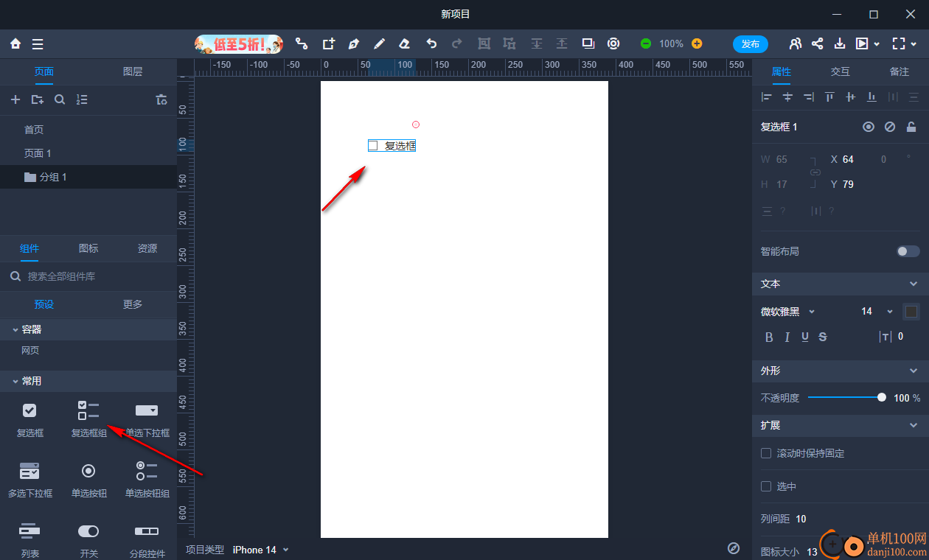This screenshot has width=929, height=560.
Task: Toggle the disable icon for 复选框 1
Action: [x=890, y=127]
